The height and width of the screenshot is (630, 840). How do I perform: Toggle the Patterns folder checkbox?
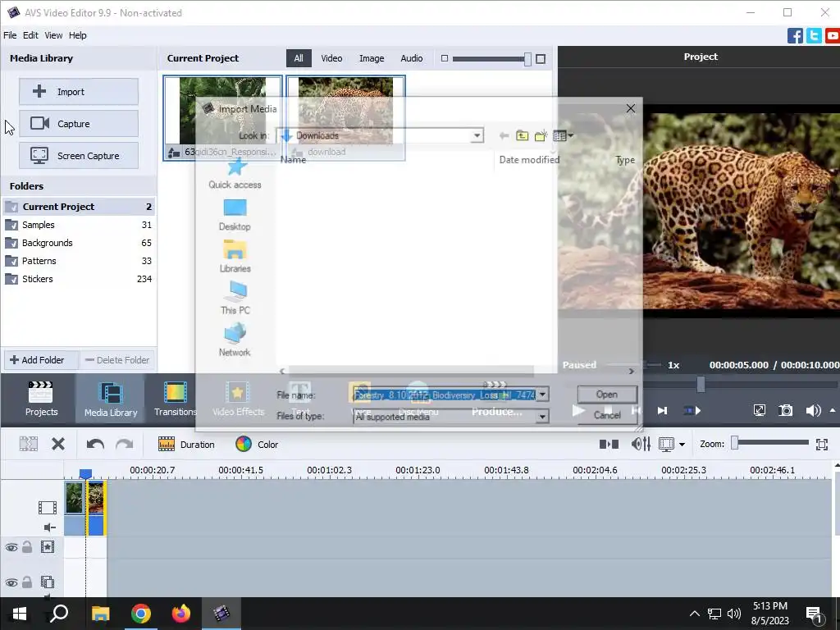[x=11, y=261]
